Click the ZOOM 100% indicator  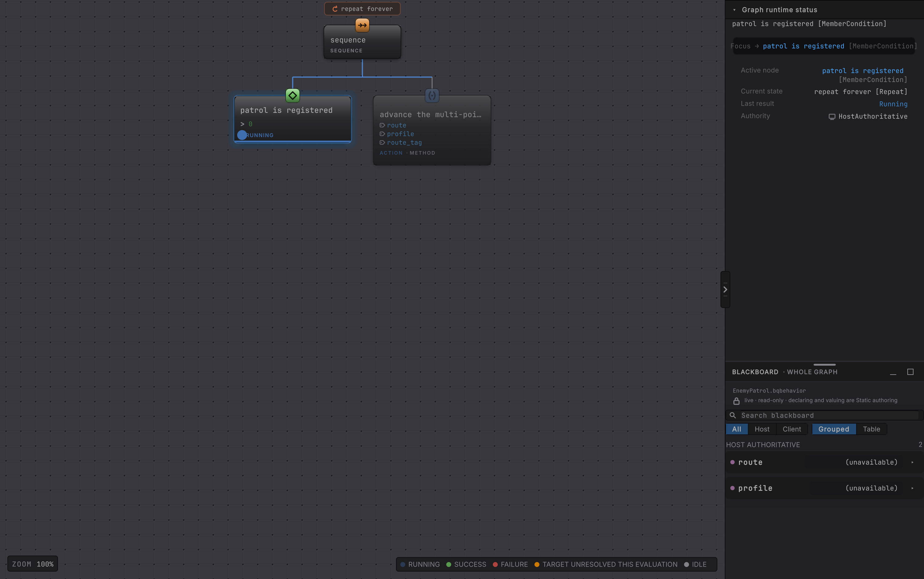33,564
